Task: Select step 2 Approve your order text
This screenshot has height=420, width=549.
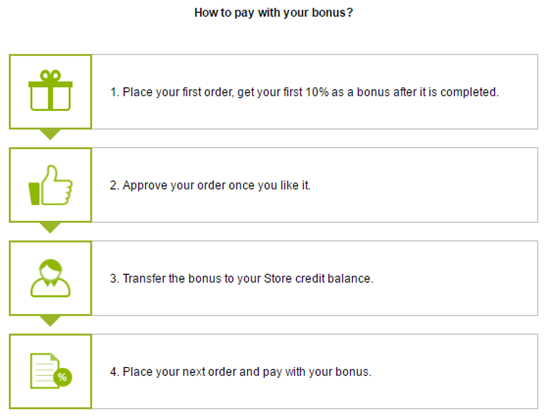Action: click(x=210, y=185)
